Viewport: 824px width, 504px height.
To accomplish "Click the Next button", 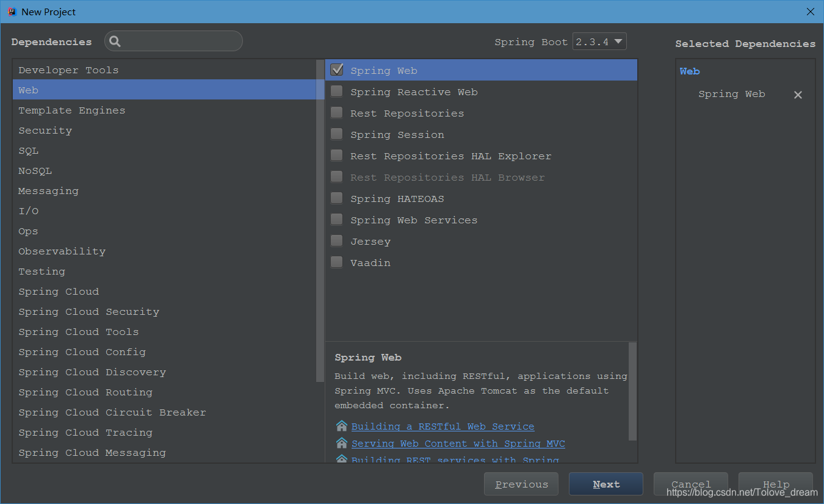I will click(x=606, y=484).
